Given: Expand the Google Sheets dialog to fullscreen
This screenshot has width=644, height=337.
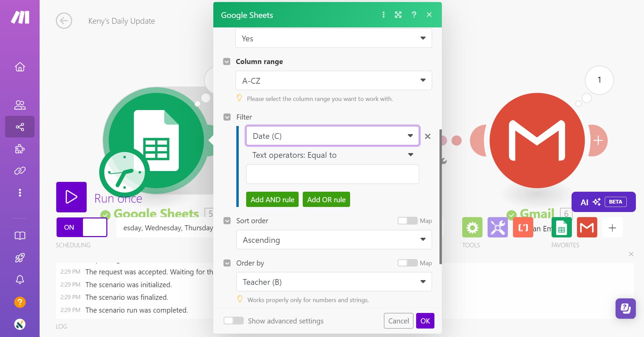Looking at the screenshot, I should coord(398,15).
